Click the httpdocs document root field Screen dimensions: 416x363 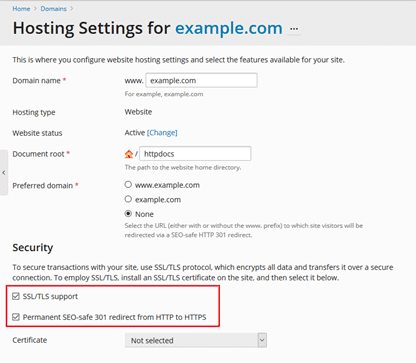(x=195, y=154)
